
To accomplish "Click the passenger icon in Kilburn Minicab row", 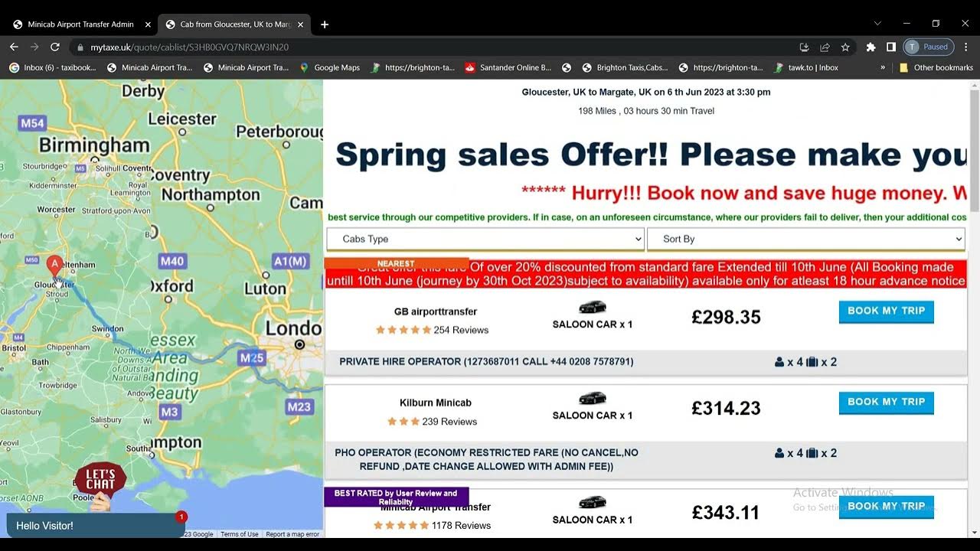I will point(779,453).
